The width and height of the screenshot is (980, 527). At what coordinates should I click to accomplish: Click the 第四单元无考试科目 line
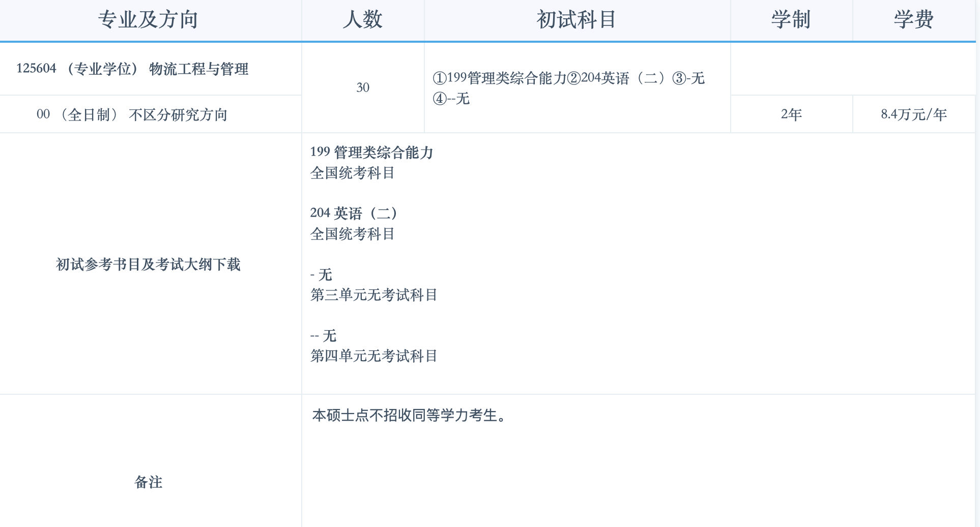(373, 356)
